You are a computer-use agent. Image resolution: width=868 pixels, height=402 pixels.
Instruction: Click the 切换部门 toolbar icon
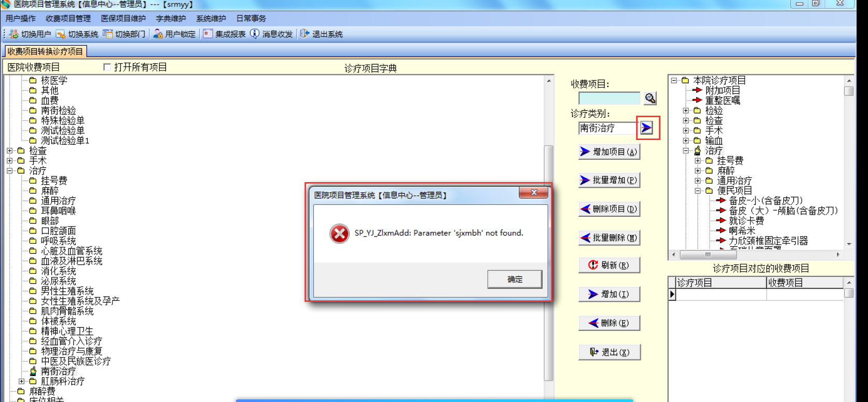(x=123, y=34)
